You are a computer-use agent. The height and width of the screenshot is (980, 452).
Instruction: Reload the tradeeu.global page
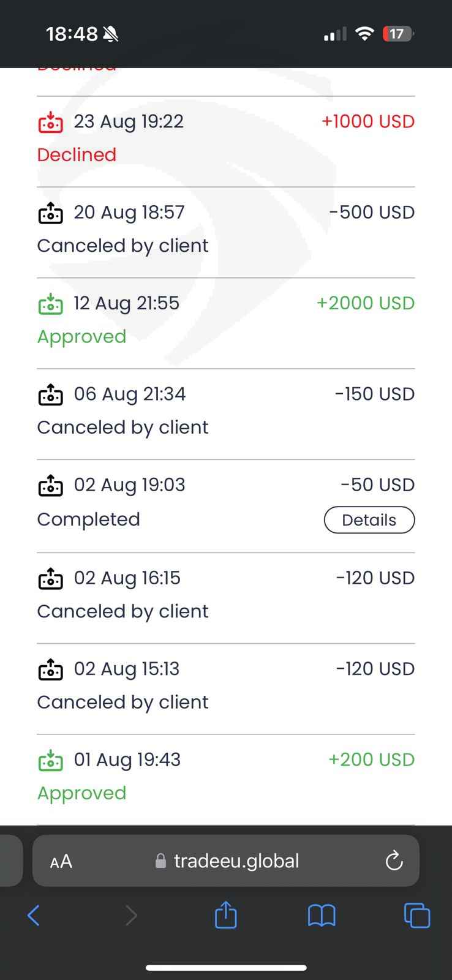(x=394, y=861)
